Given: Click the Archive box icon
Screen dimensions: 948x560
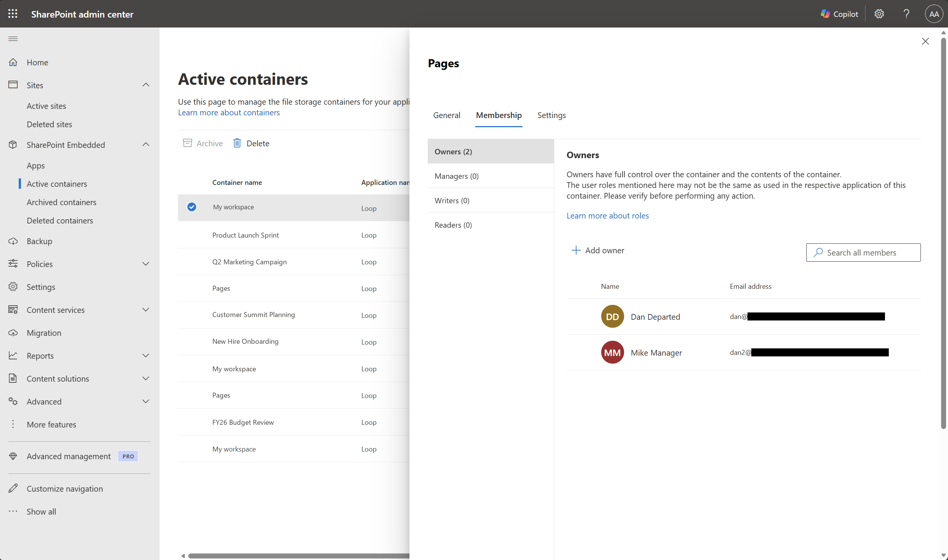Looking at the screenshot, I should click(x=188, y=143).
